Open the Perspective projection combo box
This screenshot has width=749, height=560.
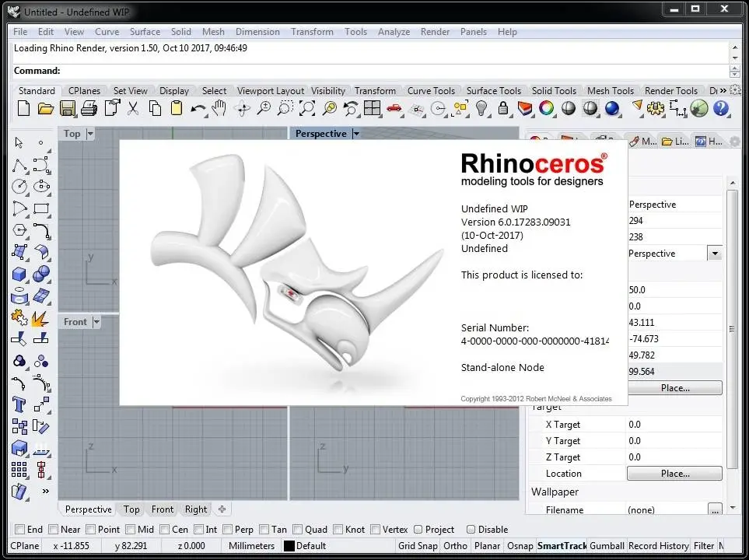coord(674,254)
